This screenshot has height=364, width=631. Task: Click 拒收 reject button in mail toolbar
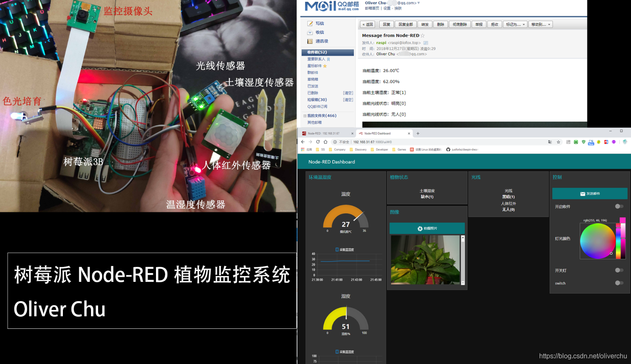(495, 24)
